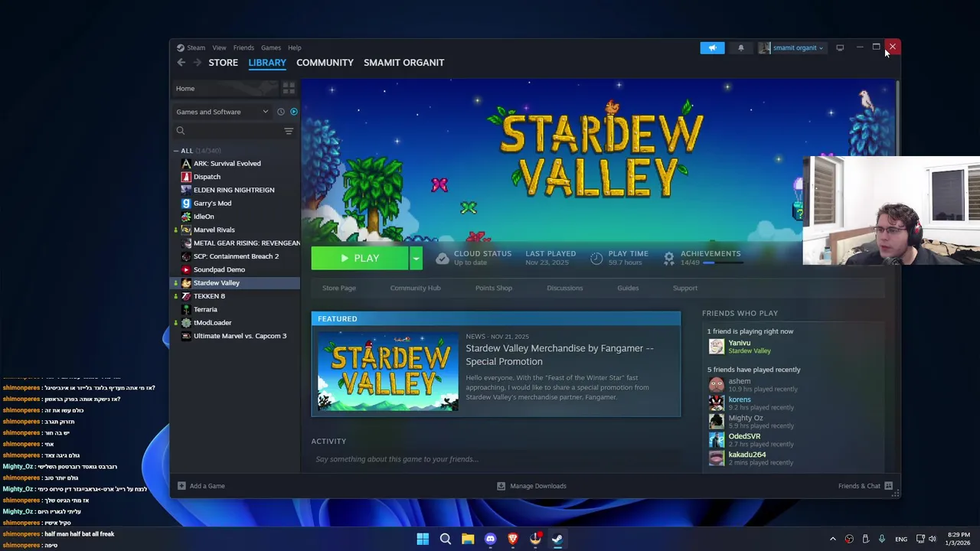Open the Support link
Image resolution: width=980 pixels, height=551 pixels.
coord(685,288)
